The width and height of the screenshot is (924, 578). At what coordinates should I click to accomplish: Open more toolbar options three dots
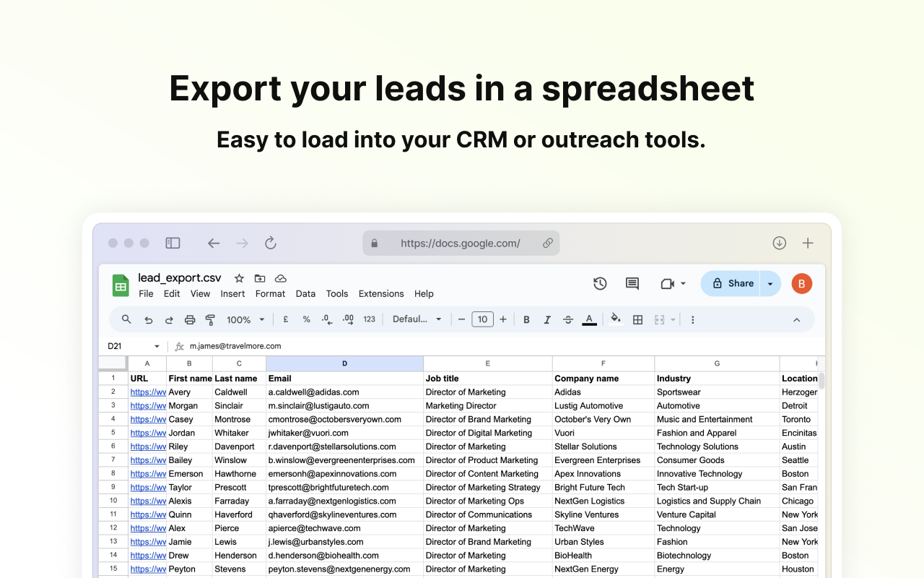click(693, 319)
